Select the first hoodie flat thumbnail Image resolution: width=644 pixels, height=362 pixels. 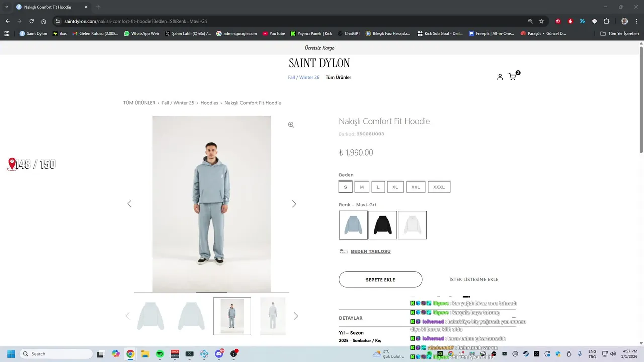[151, 316]
